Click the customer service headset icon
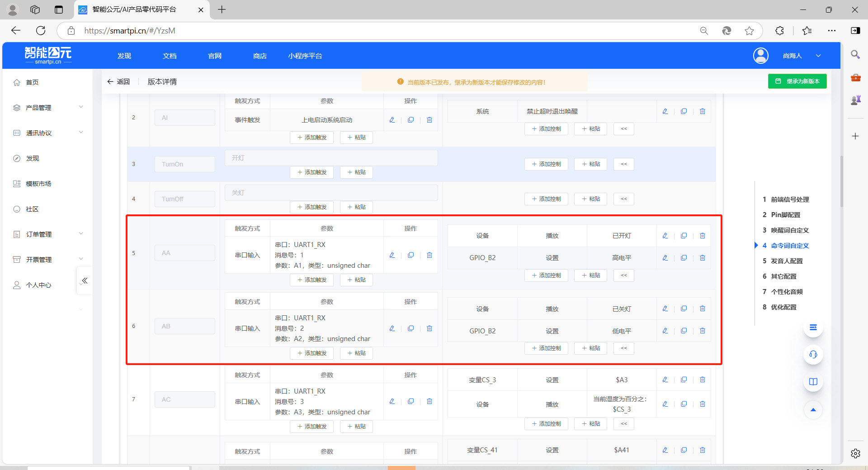The height and width of the screenshot is (470, 868). (x=813, y=355)
